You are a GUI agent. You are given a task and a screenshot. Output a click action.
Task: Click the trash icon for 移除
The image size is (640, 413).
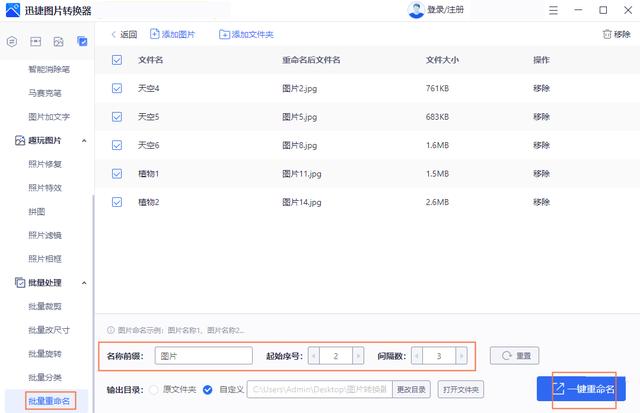click(x=607, y=34)
